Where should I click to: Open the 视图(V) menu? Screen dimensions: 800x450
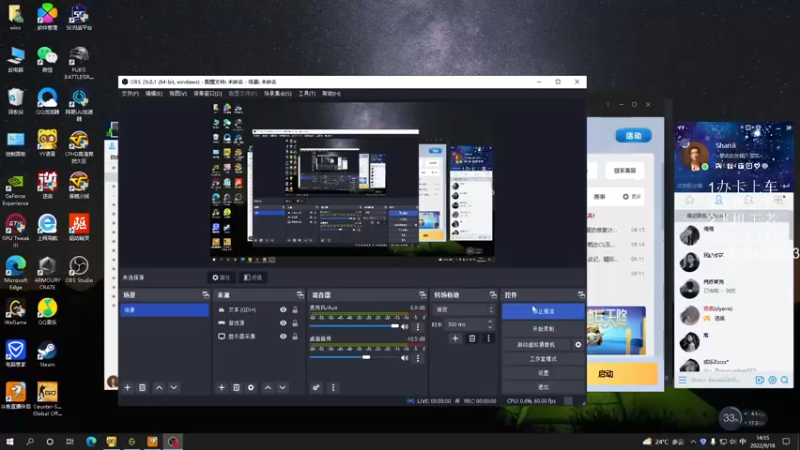tap(178, 94)
